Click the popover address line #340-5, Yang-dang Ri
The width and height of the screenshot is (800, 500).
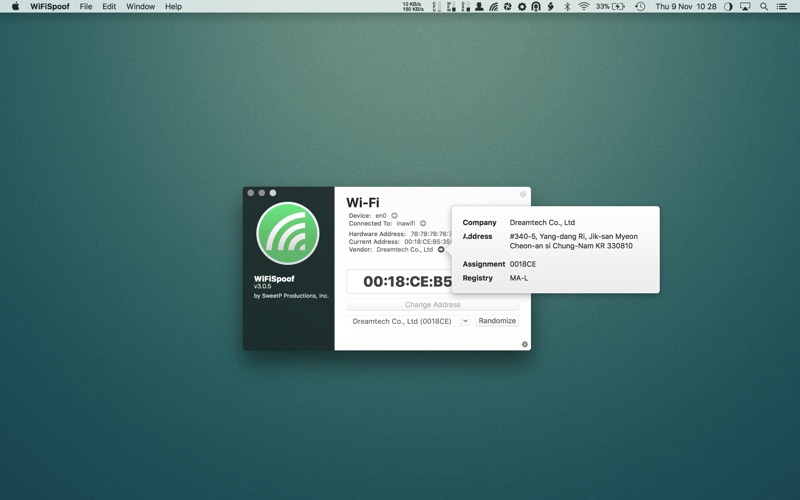(573, 236)
